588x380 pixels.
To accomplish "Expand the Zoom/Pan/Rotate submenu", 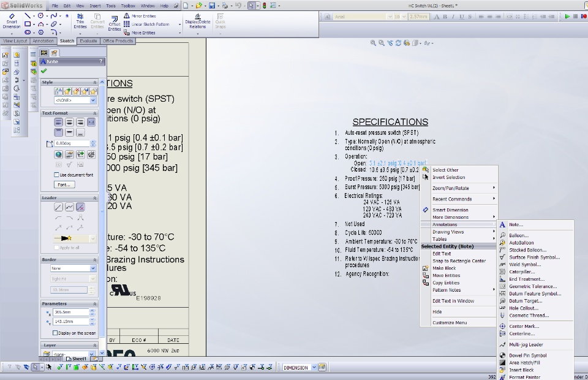I will 460,188.
